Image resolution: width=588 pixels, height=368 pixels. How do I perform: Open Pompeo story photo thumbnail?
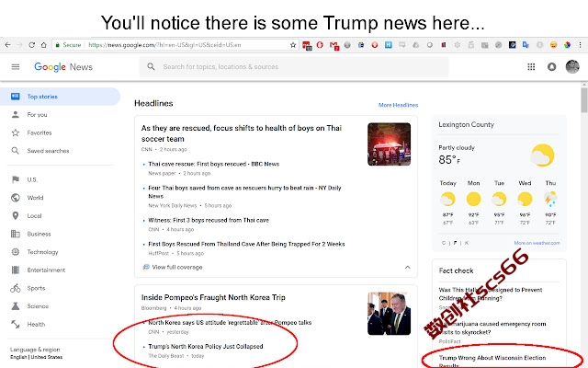pos(389,314)
